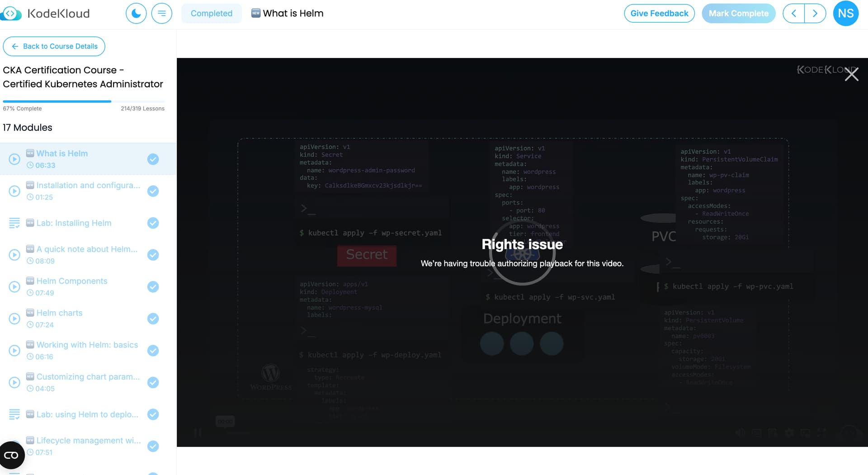Toggle dark mode with the moon icon

136,13
